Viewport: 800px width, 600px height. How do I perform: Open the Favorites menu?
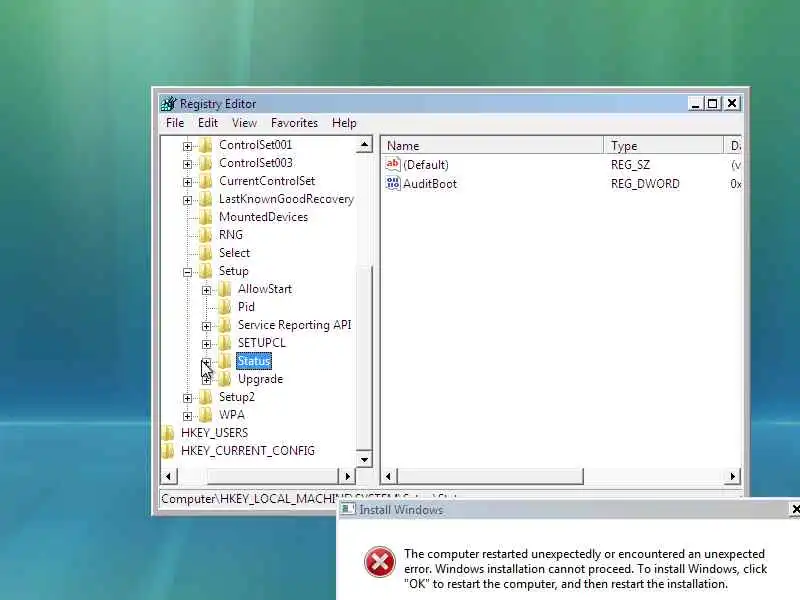point(294,123)
